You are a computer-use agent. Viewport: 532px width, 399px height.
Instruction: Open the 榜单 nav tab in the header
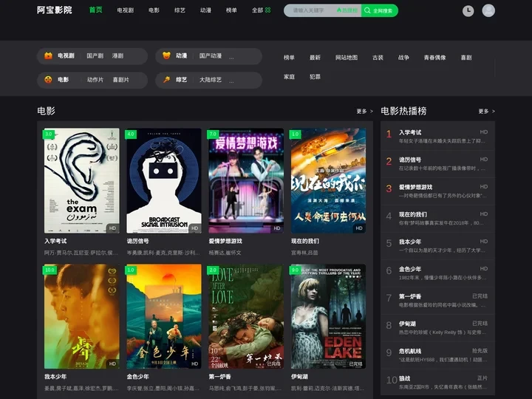[x=231, y=10]
